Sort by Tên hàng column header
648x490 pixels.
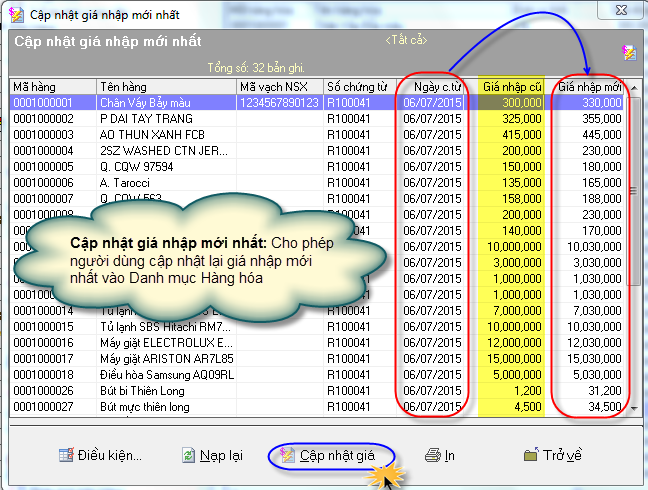(x=165, y=87)
